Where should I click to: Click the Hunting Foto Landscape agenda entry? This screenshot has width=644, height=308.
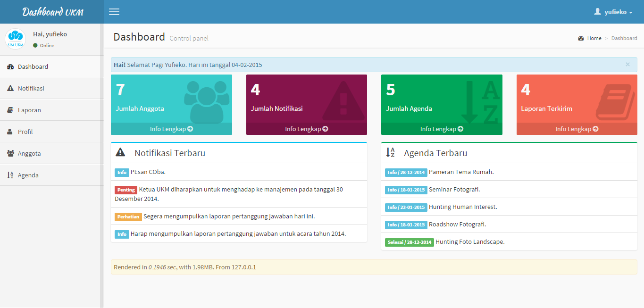coord(470,241)
